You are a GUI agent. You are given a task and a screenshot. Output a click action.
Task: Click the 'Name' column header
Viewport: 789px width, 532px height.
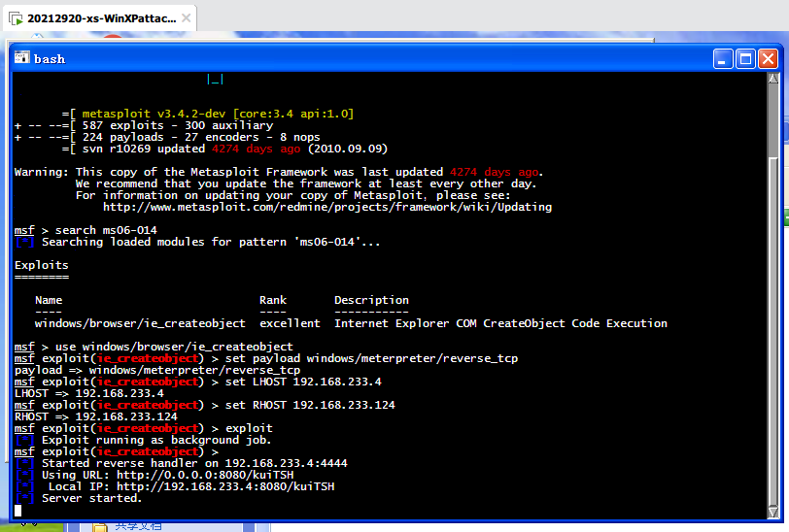(49, 300)
